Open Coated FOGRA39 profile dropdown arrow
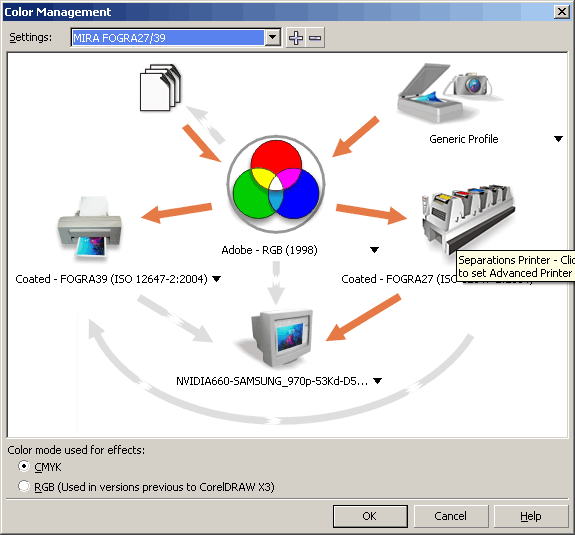 [217, 279]
